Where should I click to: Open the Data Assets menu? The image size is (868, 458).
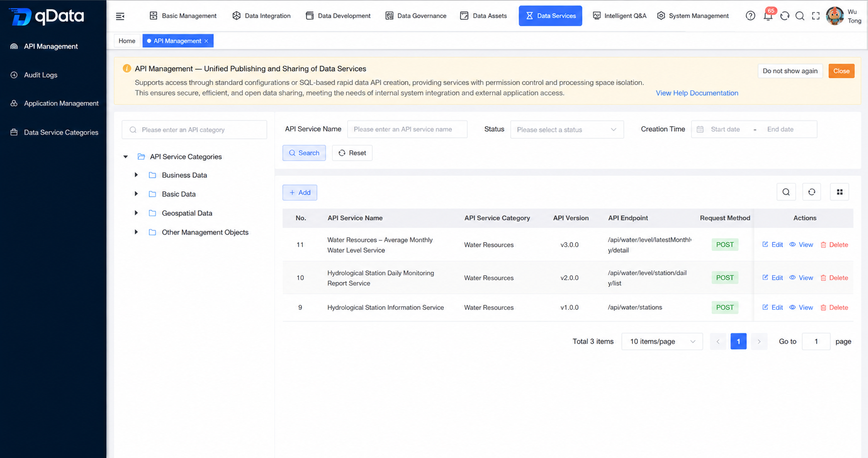click(484, 16)
